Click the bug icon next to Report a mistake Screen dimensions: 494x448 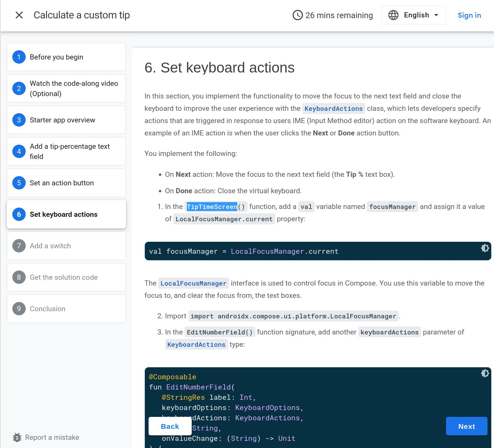[x=17, y=437]
